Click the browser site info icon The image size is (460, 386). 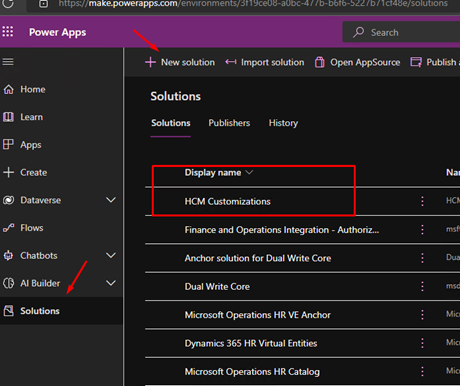click(43, 4)
